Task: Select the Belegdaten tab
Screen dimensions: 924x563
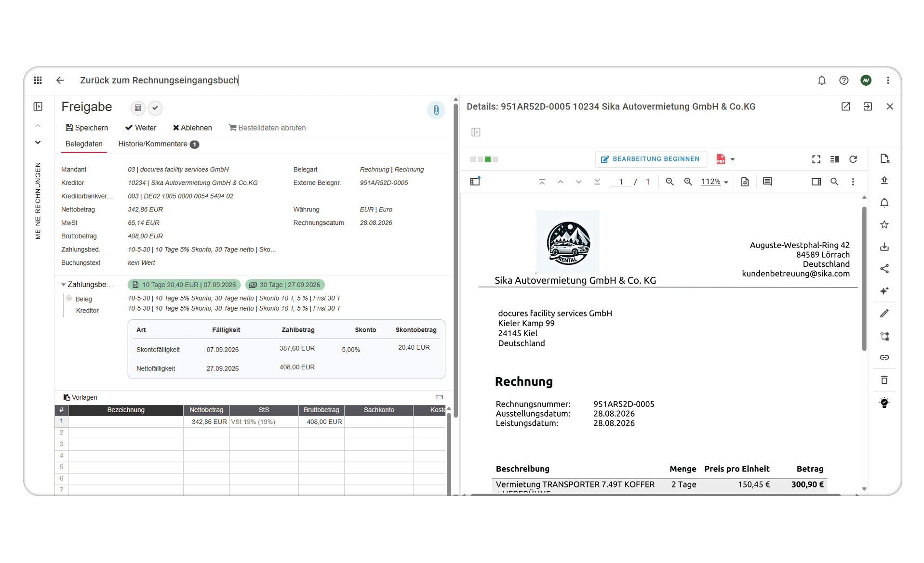Action: pyautogui.click(x=84, y=144)
